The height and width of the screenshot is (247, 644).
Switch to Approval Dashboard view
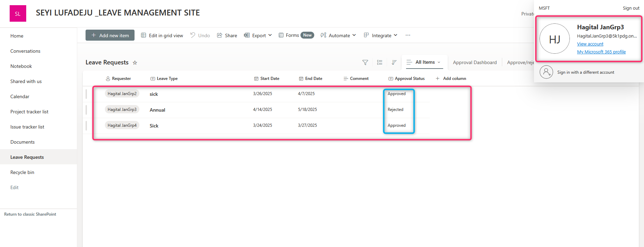pos(475,62)
